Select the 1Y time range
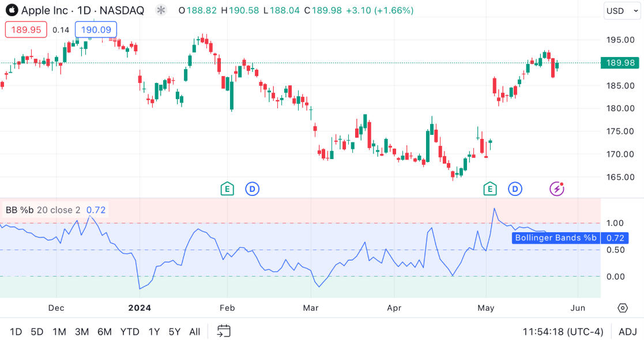This screenshot has width=644, height=340. 154,332
